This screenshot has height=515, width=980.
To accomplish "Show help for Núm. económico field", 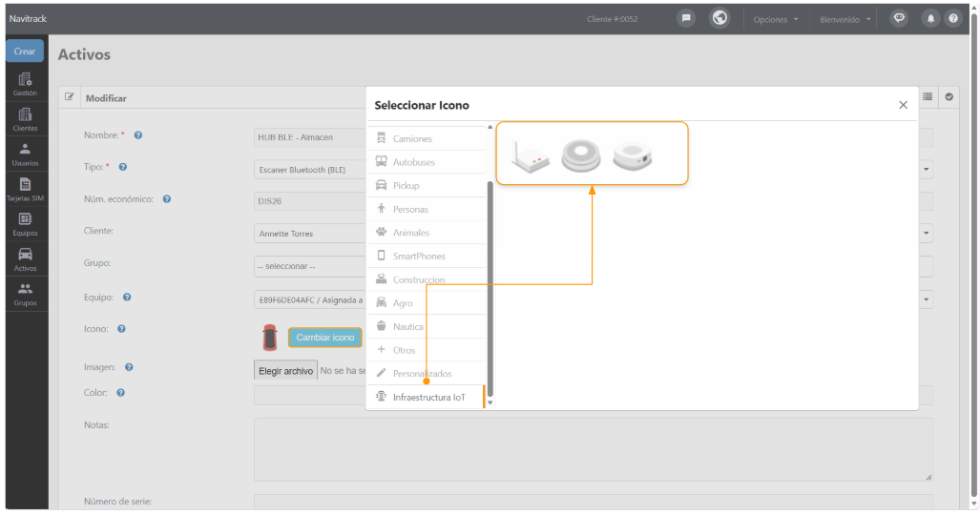I will pyautogui.click(x=167, y=199).
